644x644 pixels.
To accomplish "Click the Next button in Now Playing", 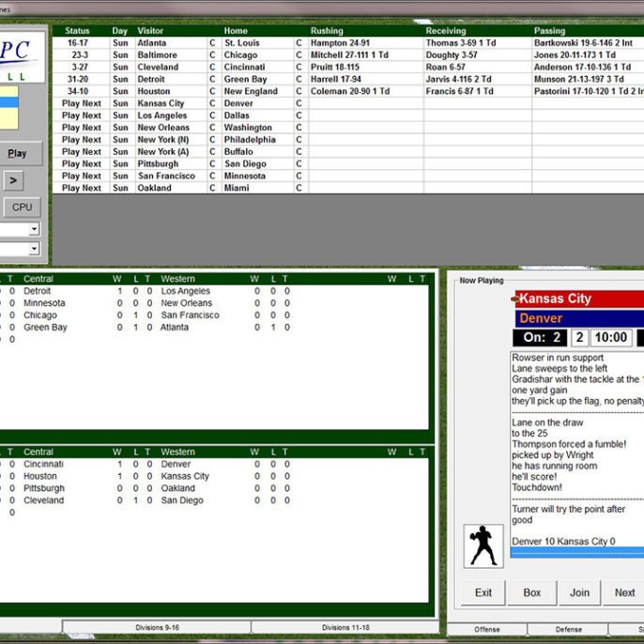I will pyautogui.click(x=624, y=592).
